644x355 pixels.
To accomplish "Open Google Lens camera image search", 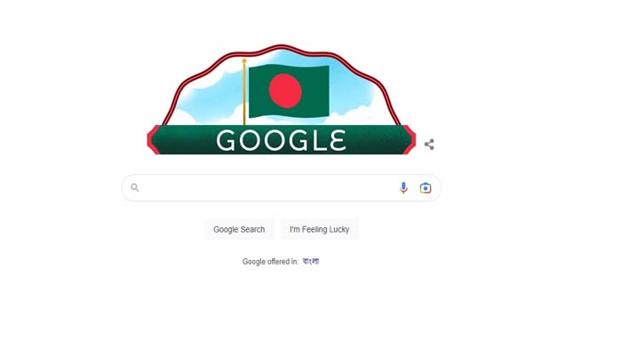I will (425, 188).
